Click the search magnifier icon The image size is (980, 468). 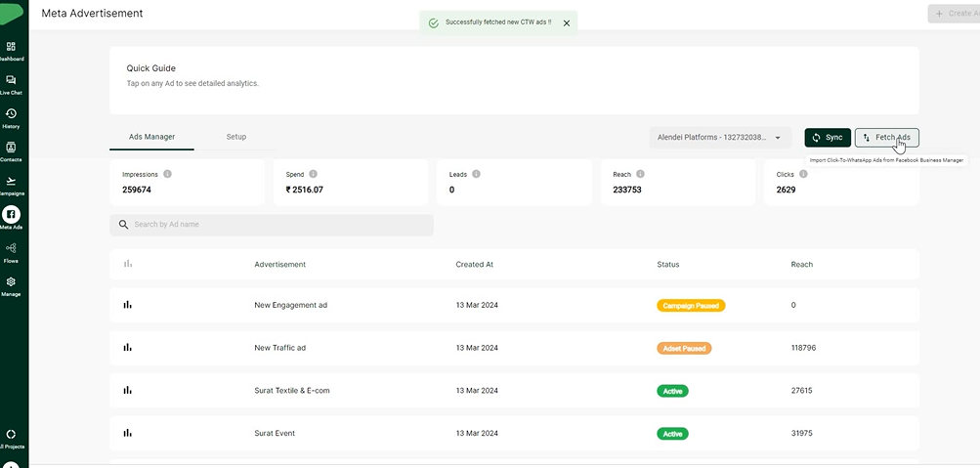point(124,225)
